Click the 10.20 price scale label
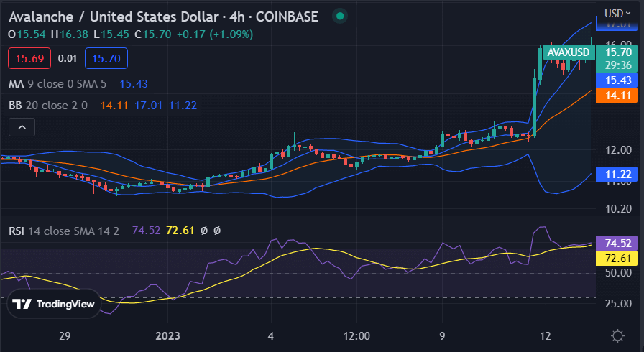 point(618,209)
